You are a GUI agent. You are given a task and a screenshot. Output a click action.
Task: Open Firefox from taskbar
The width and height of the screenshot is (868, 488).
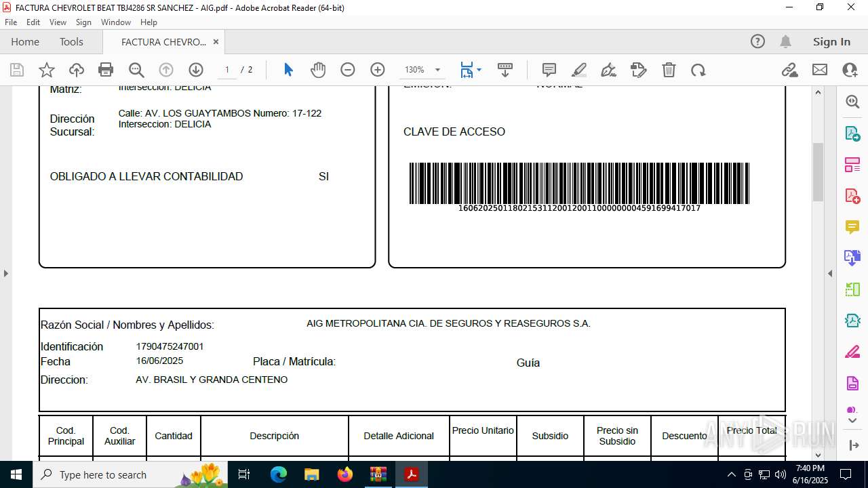tap(345, 474)
